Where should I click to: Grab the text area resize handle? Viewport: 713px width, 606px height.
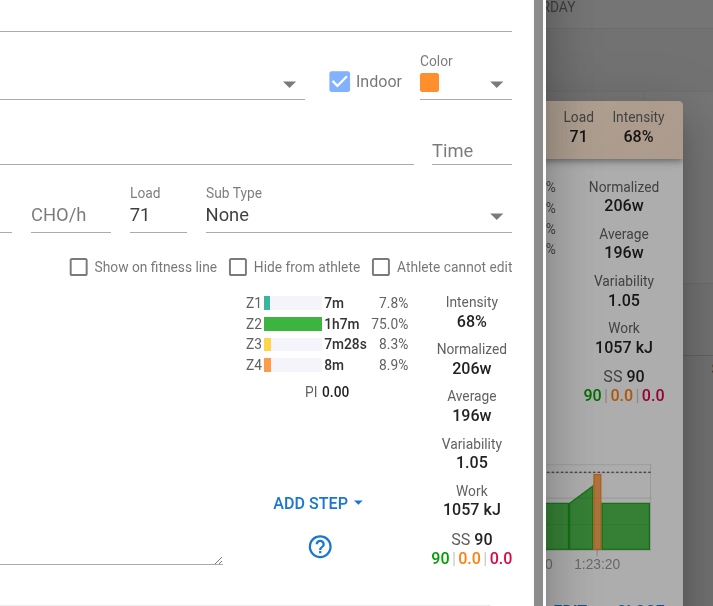pos(217,560)
